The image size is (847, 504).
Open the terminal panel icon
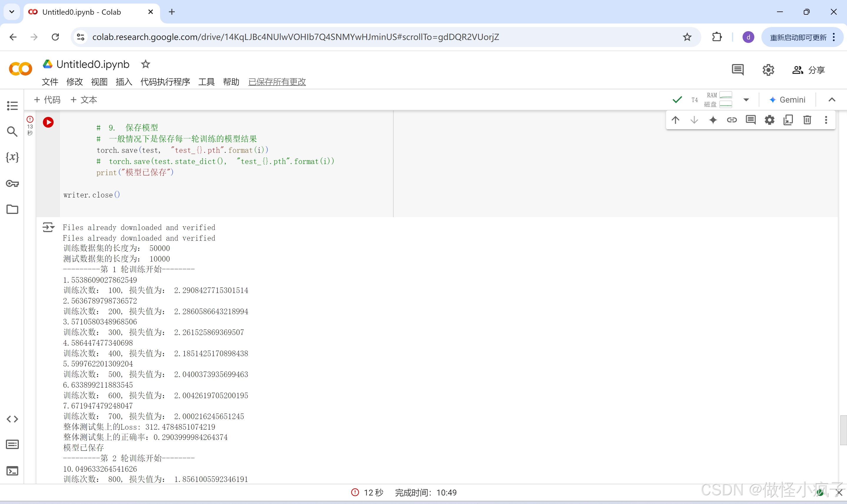point(12,471)
